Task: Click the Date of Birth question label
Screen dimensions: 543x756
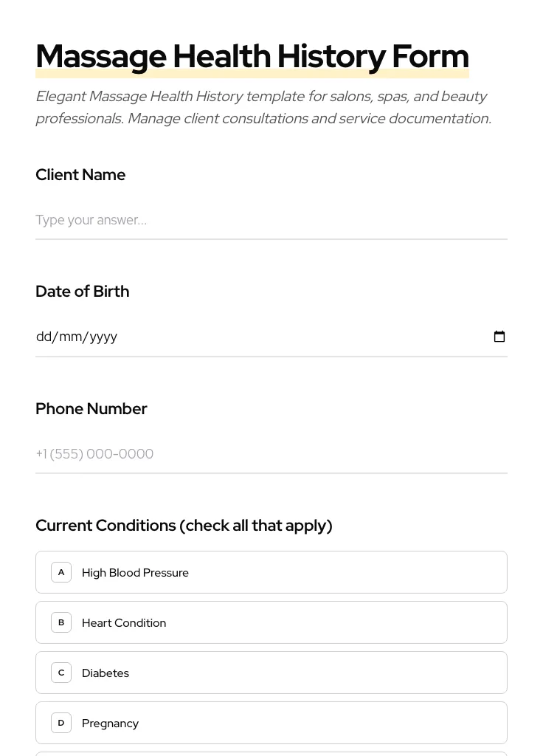Action: click(x=83, y=292)
